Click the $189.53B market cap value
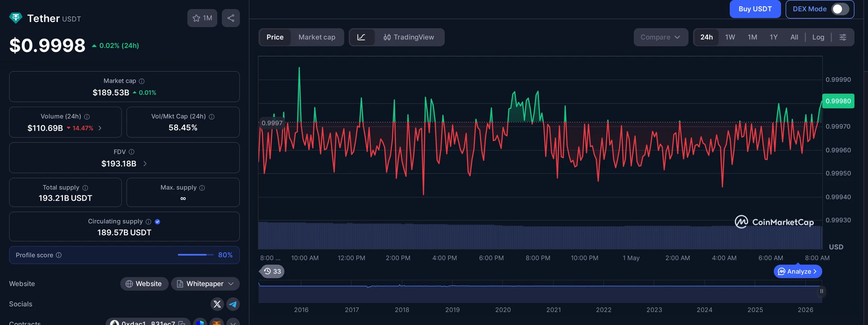This screenshot has height=325, width=868. point(111,93)
